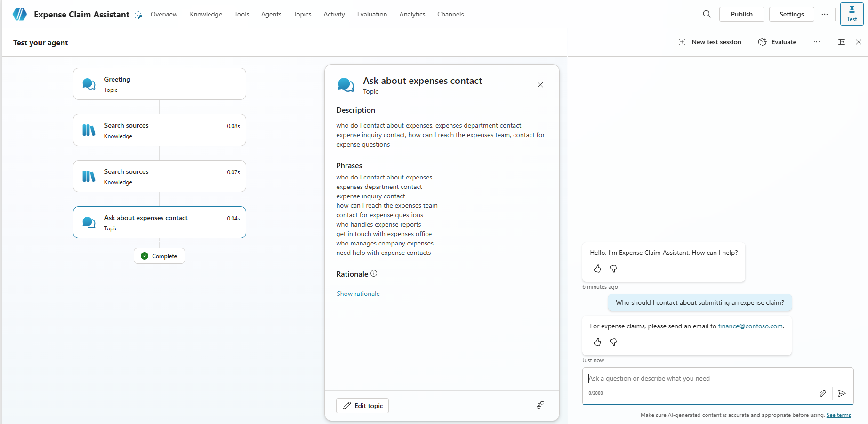Click the green check icon on Complete
868x424 pixels.
click(145, 256)
